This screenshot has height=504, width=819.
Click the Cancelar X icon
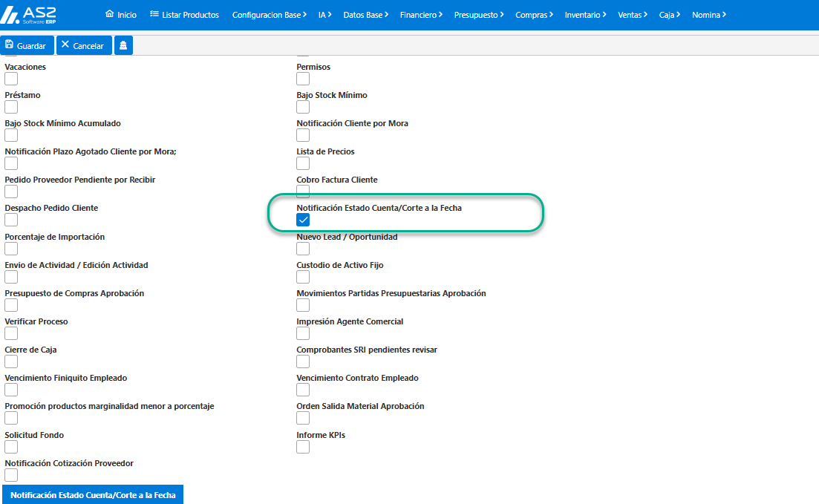[x=65, y=45]
